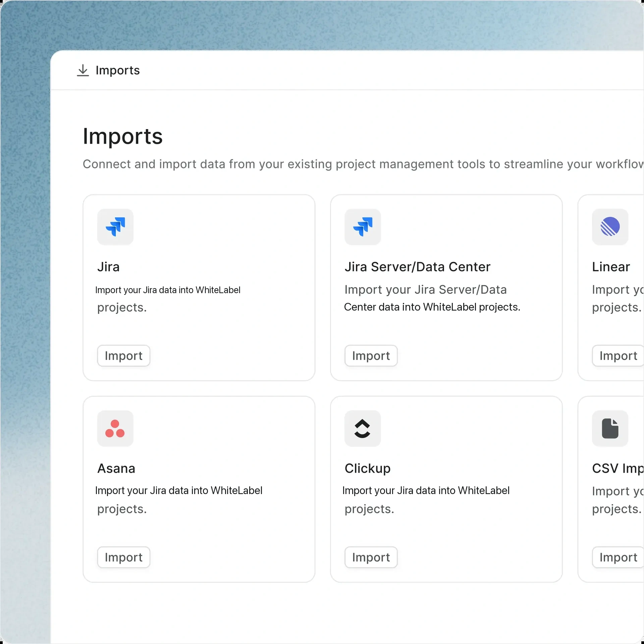The image size is (644, 644).
Task: Click the Jira Server/Data Center logo icon
Action: pyautogui.click(x=363, y=227)
